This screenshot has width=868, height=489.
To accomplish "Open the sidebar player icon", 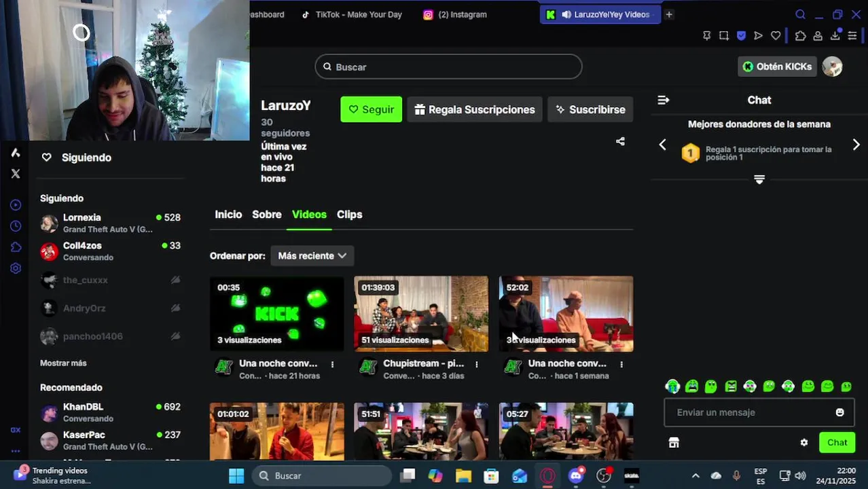I will [16, 205].
